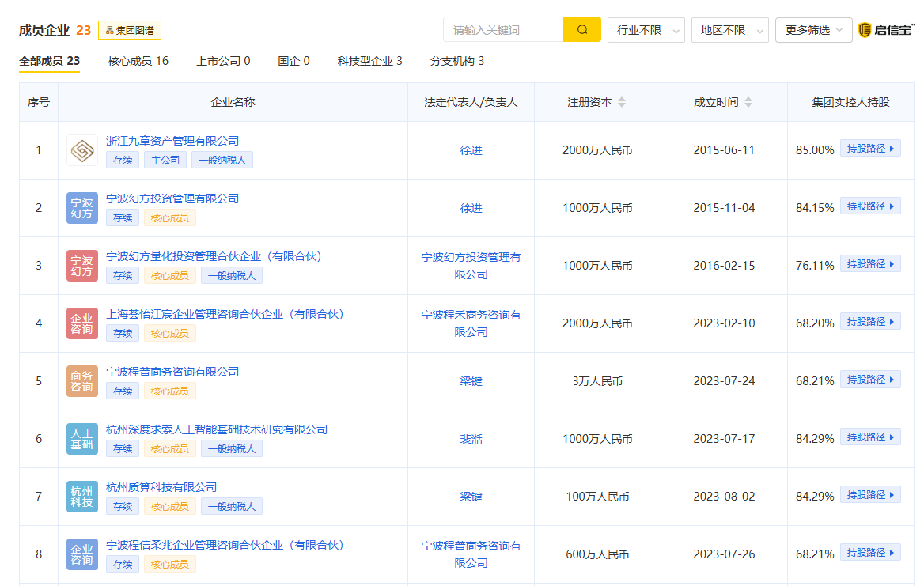Click the 浙江九章资产管理 company logo
Screen dimensions: 924x586
[x=82, y=150]
